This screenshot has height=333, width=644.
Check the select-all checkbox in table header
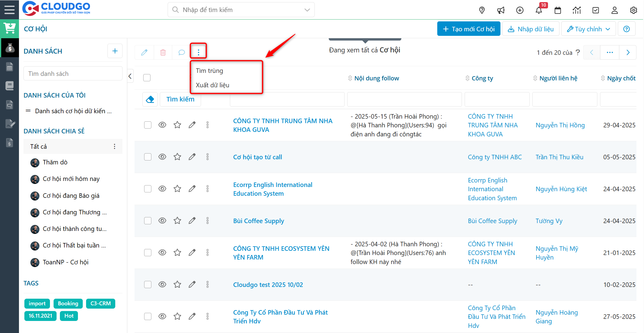tap(147, 78)
